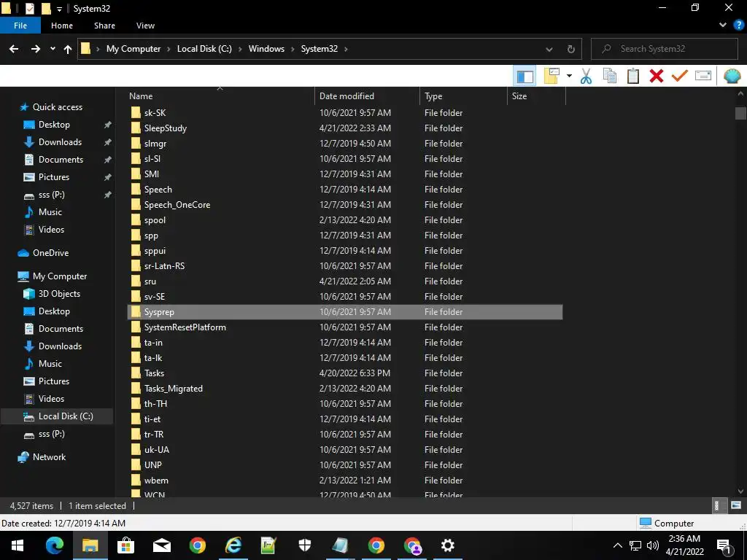Switch to large icons view in status bar

pos(735,506)
